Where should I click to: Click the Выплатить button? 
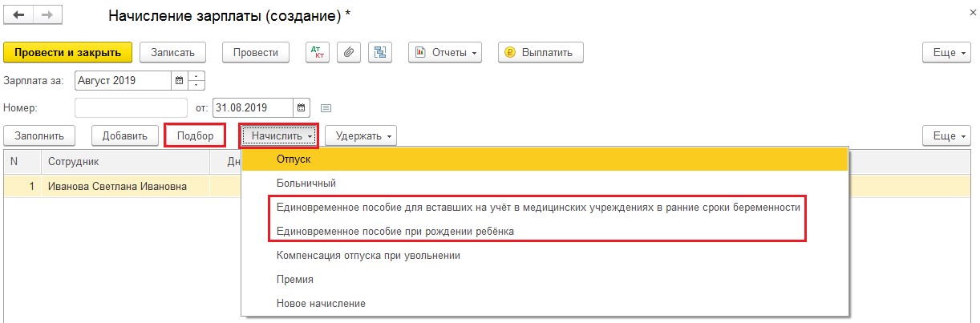tap(540, 53)
